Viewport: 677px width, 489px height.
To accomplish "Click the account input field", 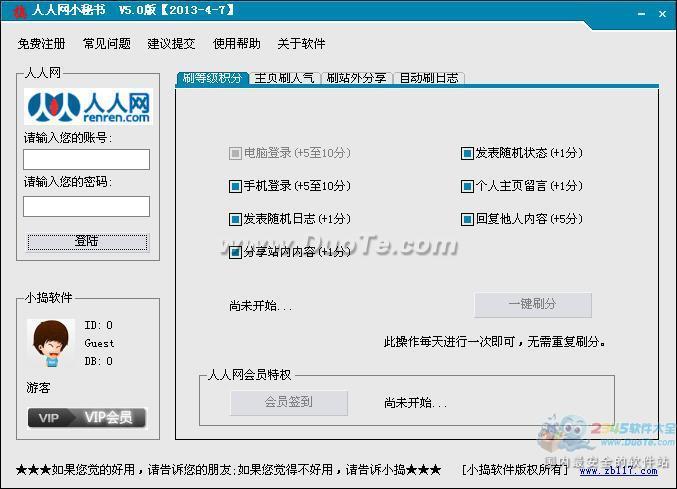I will 87,160.
